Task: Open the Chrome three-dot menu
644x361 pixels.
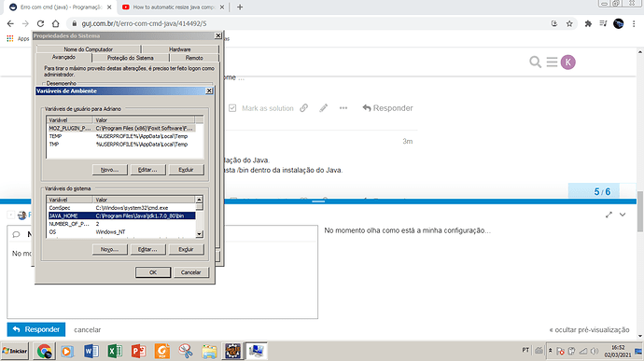Action: pyautogui.click(x=634, y=24)
